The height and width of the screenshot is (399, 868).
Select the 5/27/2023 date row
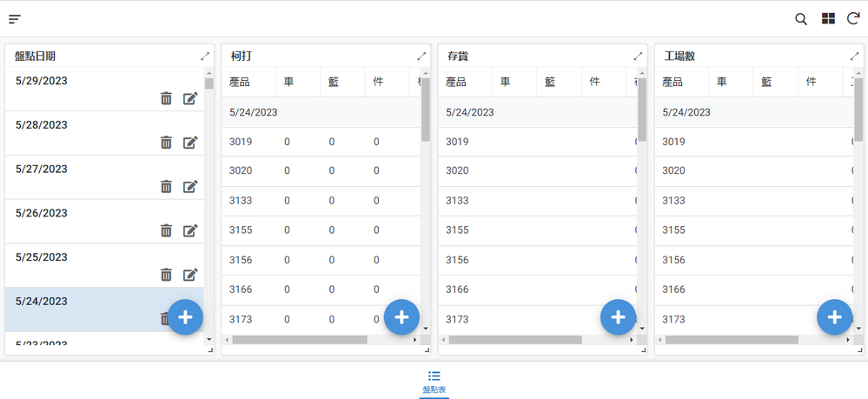coord(104,177)
